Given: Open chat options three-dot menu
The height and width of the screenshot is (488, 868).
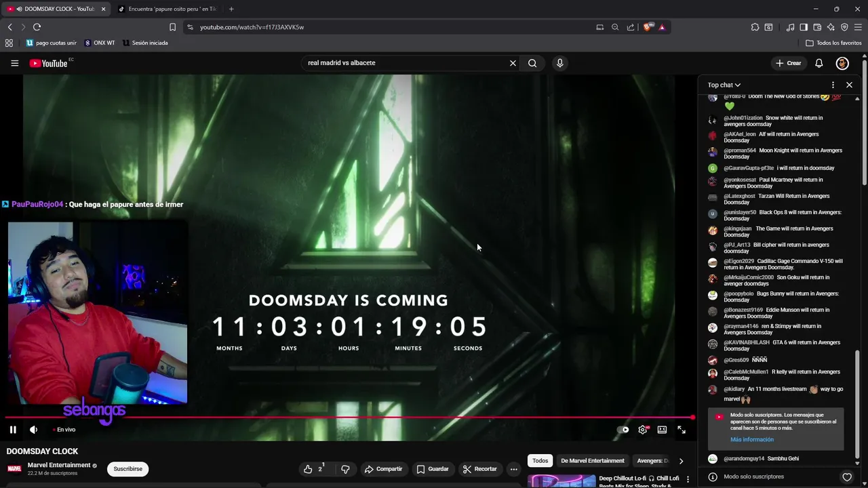Looking at the screenshot, I should click(x=833, y=85).
